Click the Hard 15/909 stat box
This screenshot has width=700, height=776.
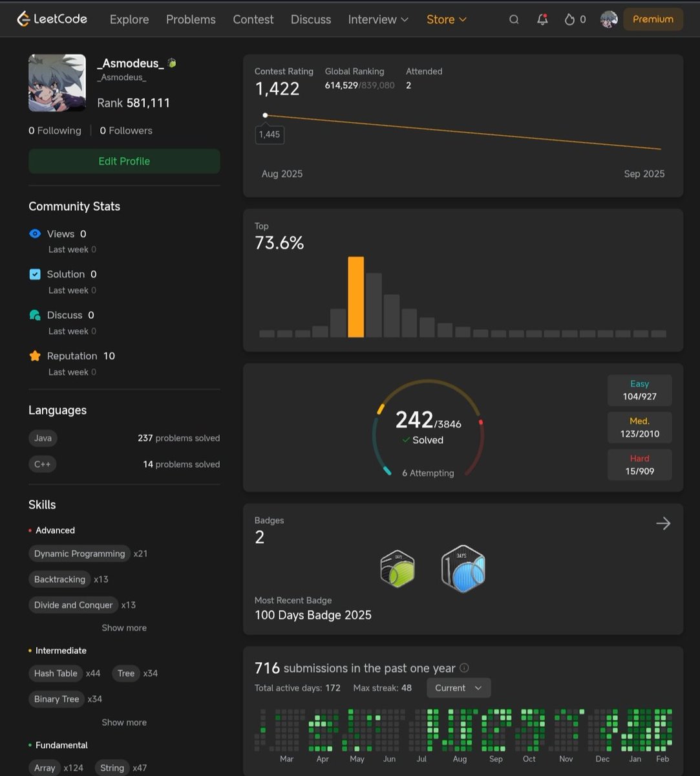639,465
